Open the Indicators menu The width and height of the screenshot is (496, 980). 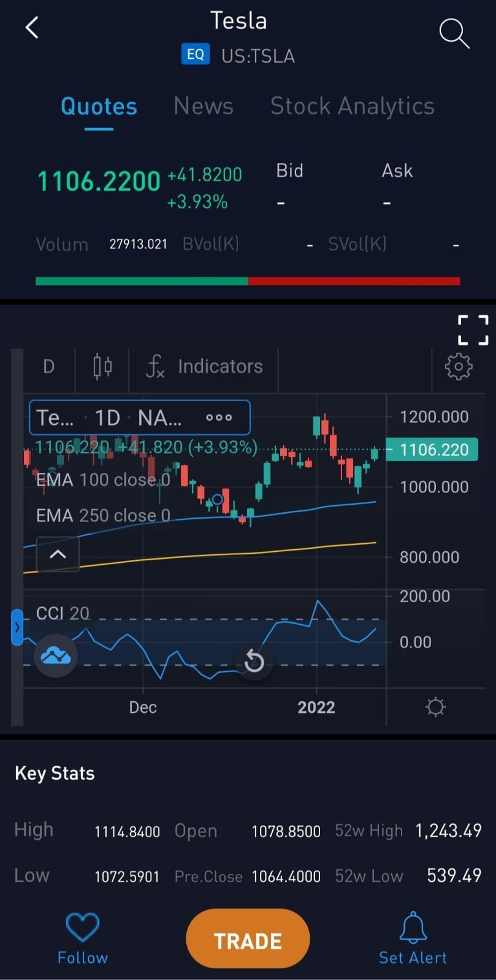204,366
